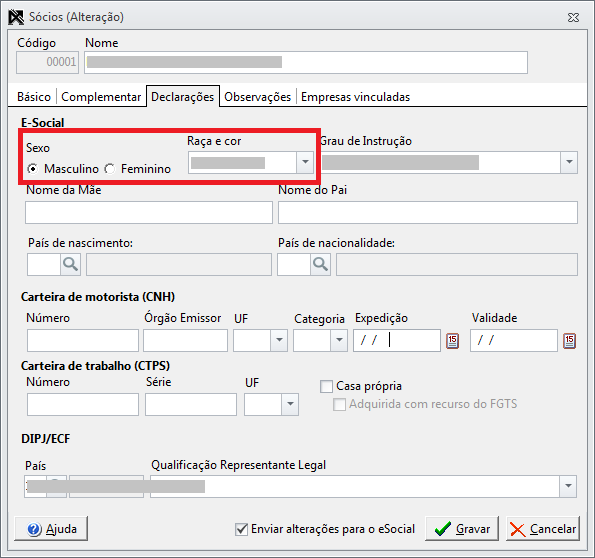595x558 pixels.
Task: Switch to the Complementar tab
Action: [101, 97]
